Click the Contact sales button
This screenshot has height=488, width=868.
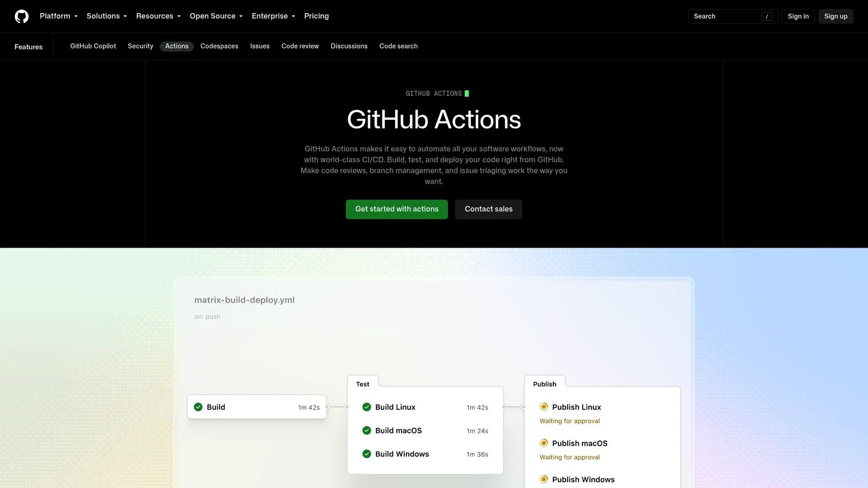pos(488,209)
